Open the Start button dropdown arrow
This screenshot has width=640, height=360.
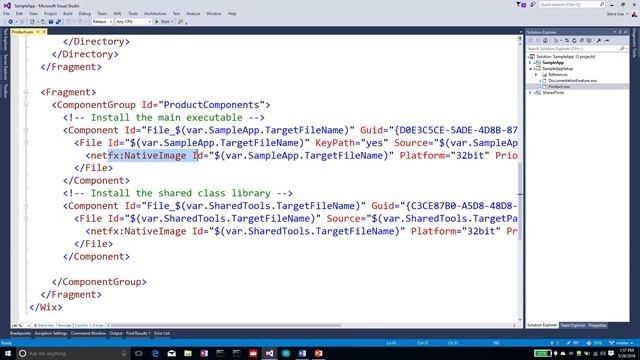[172, 22]
